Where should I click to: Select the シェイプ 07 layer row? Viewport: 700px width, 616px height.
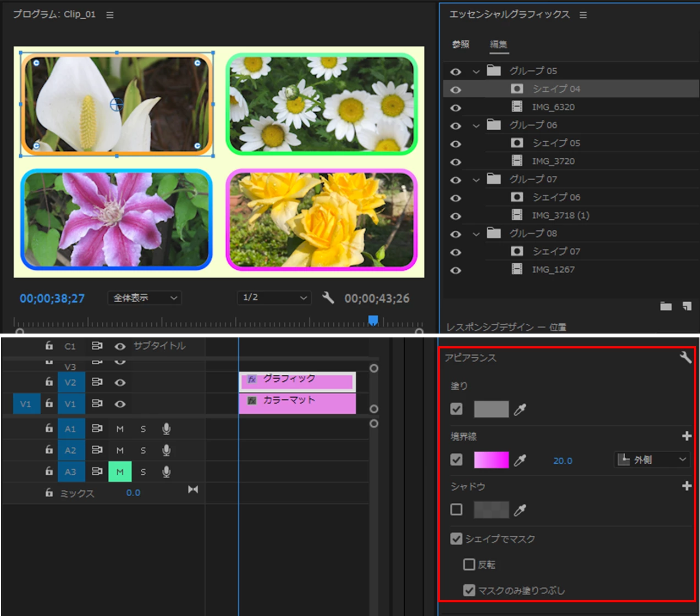tap(571, 252)
